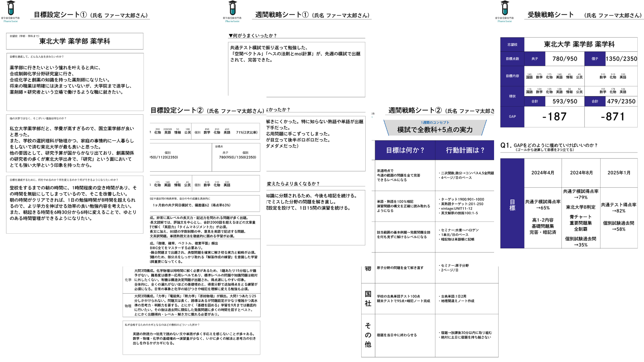Click the PharmAssist logo on 週間戦略シート①

(232, 11)
